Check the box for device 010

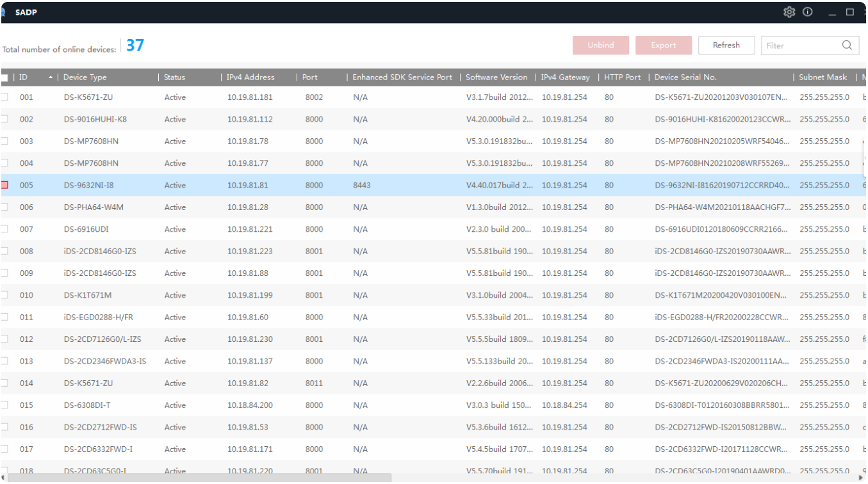[4, 295]
